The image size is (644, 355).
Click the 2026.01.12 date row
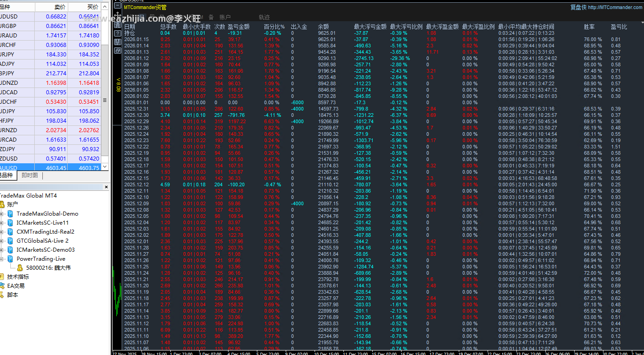click(136, 58)
